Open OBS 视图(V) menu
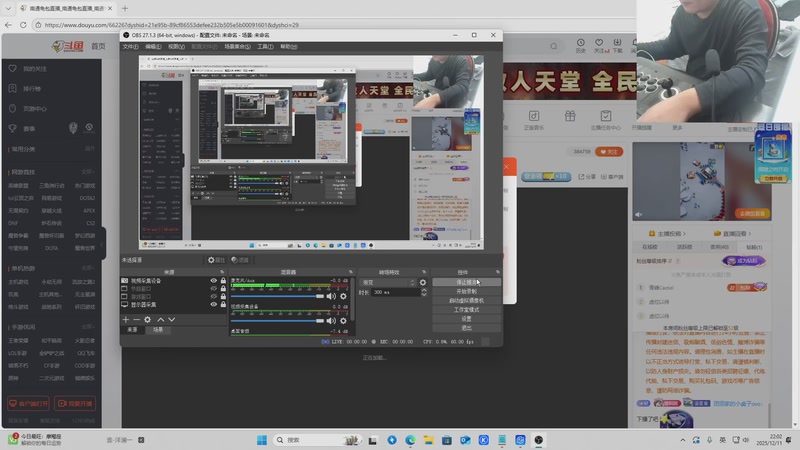The image size is (800, 450). pyautogui.click(x=176, y=46)
